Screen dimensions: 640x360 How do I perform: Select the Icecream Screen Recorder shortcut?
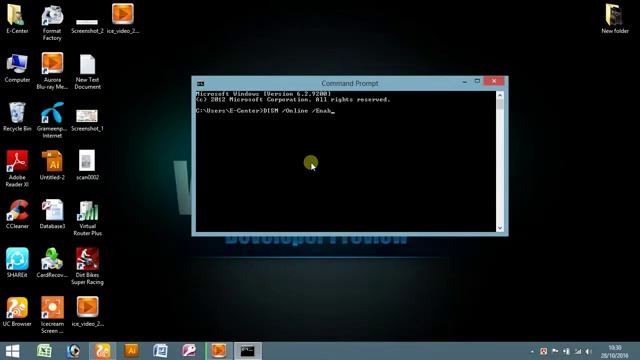coord(52,315)
